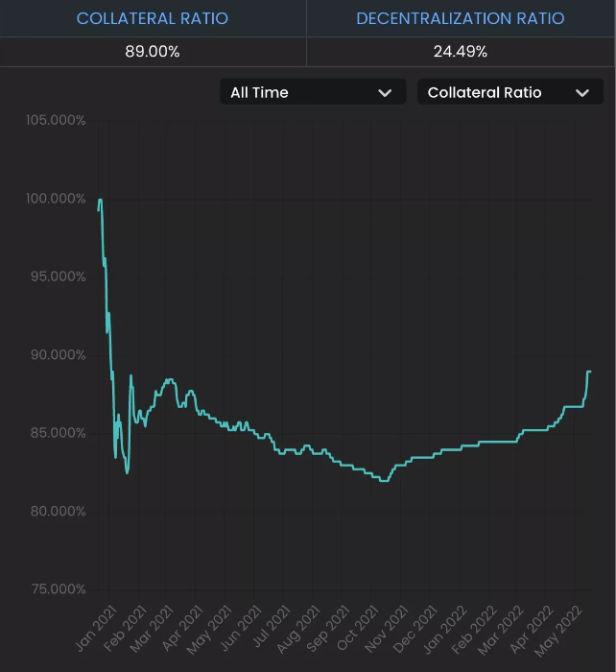This screenshot has height=672, width=616.
Task: Click the 85.000% y-axis label
Action: pos(58,433)
